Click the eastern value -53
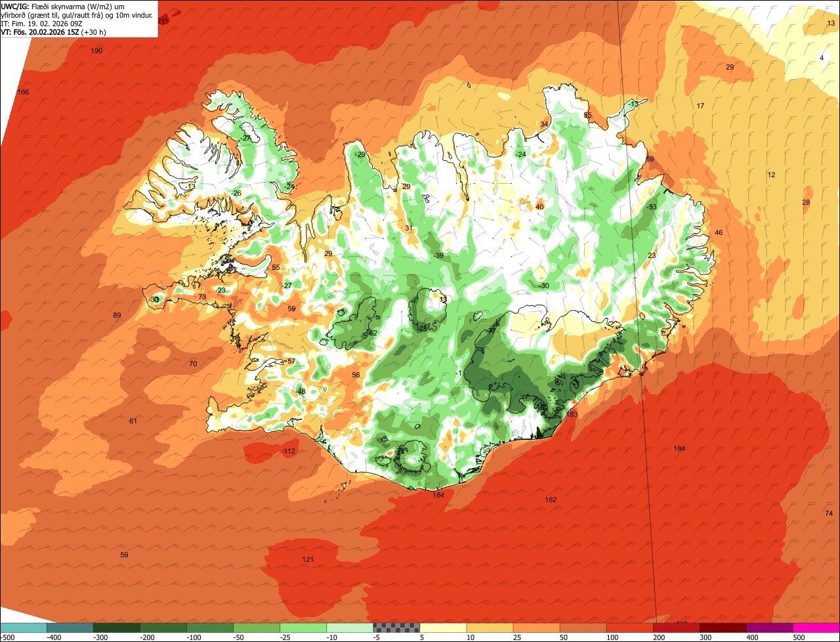The image size is (840, 642). pos(651,207)
